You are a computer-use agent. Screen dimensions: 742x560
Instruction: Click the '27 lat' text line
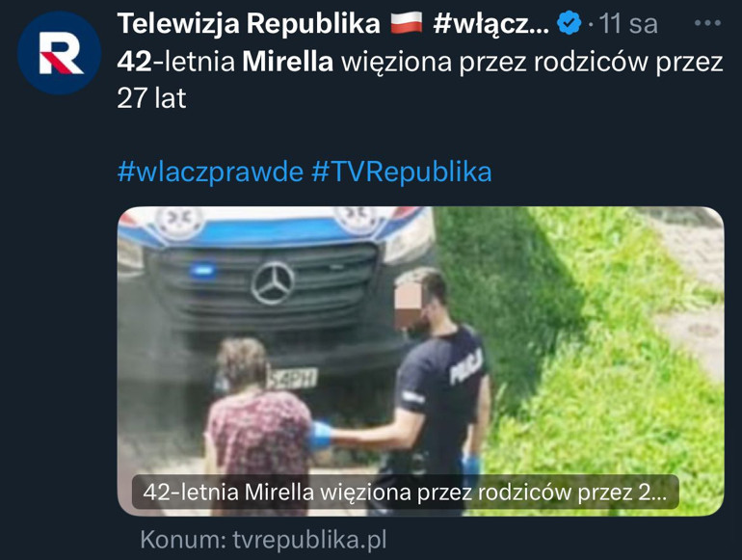pyautogui.click(x=151, y=98)
